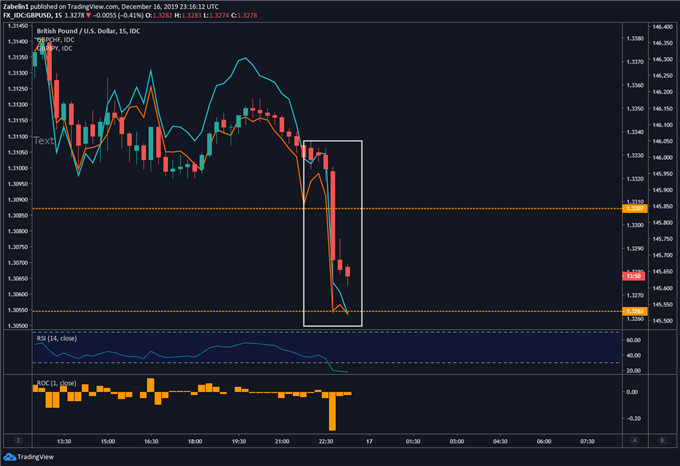Screen dimensions: 680x466
Task: Click the Zabelin1 author name
Action: 15,7
